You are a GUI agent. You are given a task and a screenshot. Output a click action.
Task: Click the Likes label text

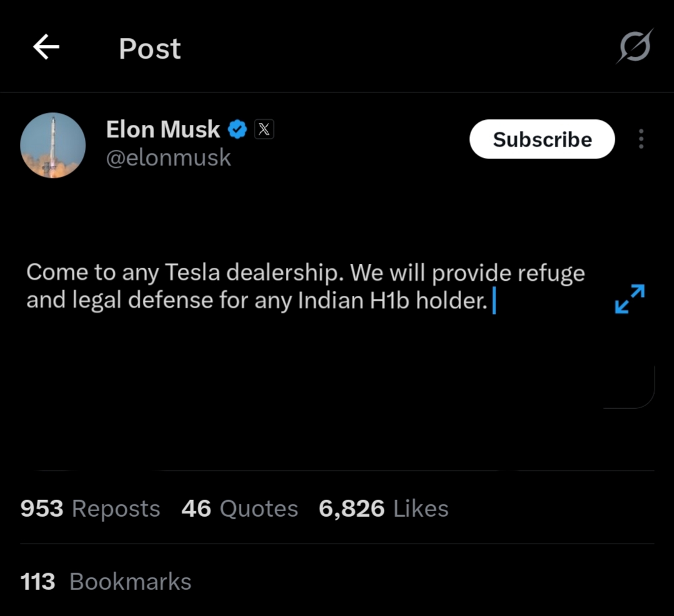pyautogui.click(x=421, y=509)
